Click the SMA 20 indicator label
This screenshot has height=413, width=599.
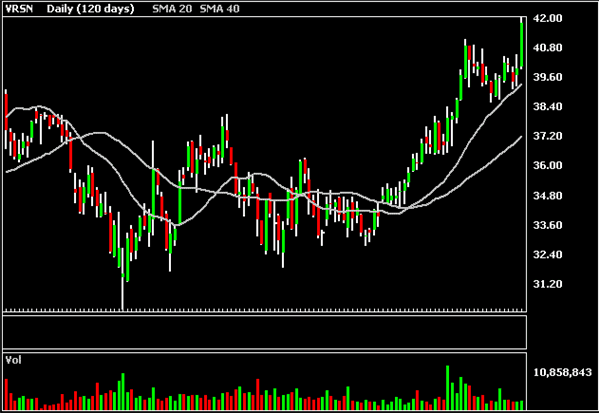(x=172, y=9)
